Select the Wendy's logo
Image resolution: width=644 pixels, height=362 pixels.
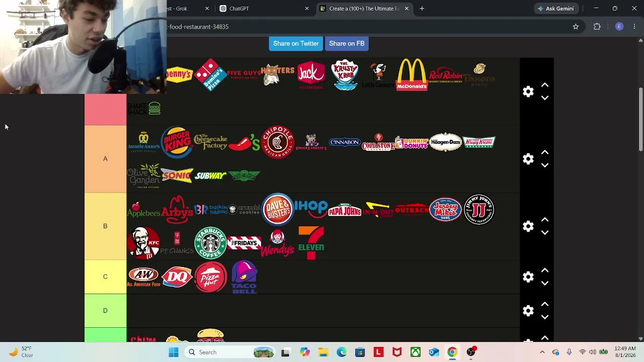coord(277,243)
